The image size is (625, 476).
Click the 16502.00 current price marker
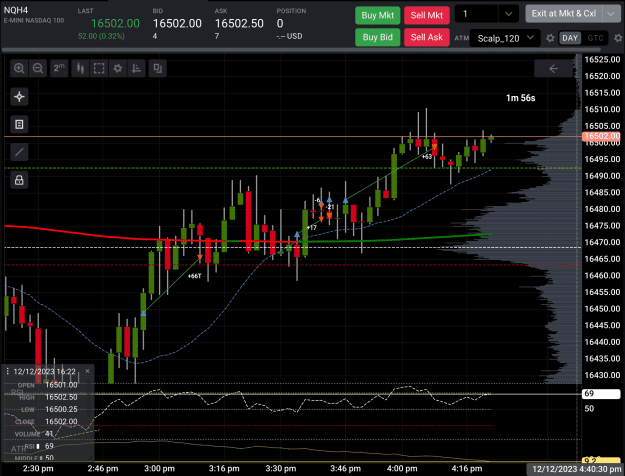[x=601, y=136]
